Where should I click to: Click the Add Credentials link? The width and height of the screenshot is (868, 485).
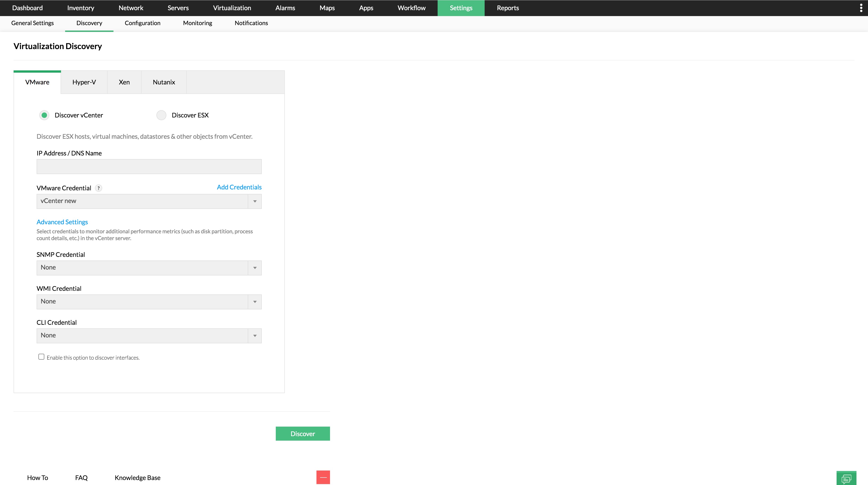[x=239, y=187]
